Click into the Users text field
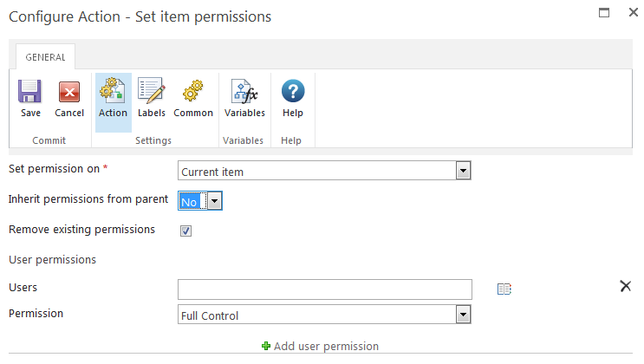 tap(324, 289)
